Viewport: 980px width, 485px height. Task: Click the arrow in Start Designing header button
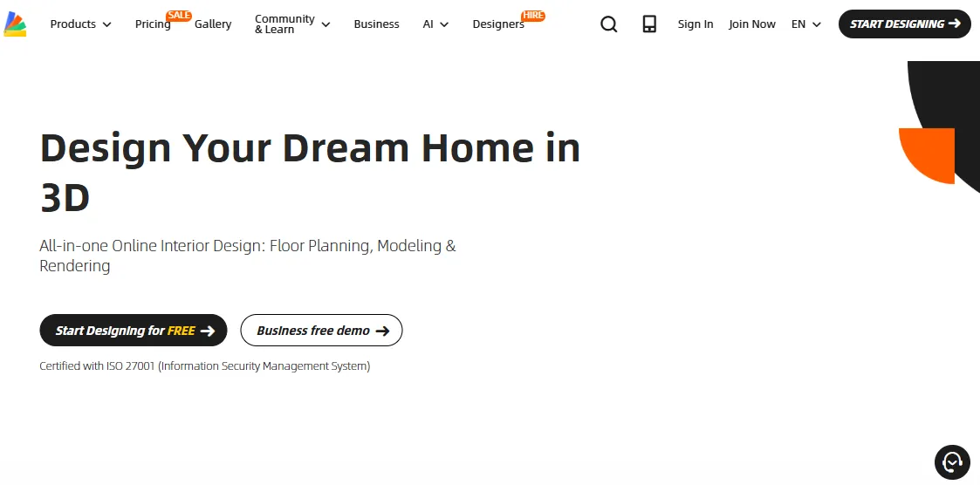[954, 24]
